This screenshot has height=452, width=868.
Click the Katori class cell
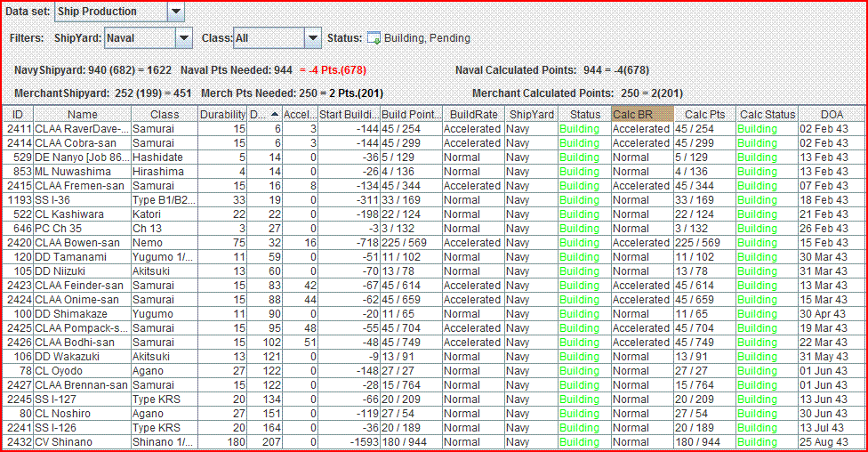pyautogui.click(x=165, y=214)
